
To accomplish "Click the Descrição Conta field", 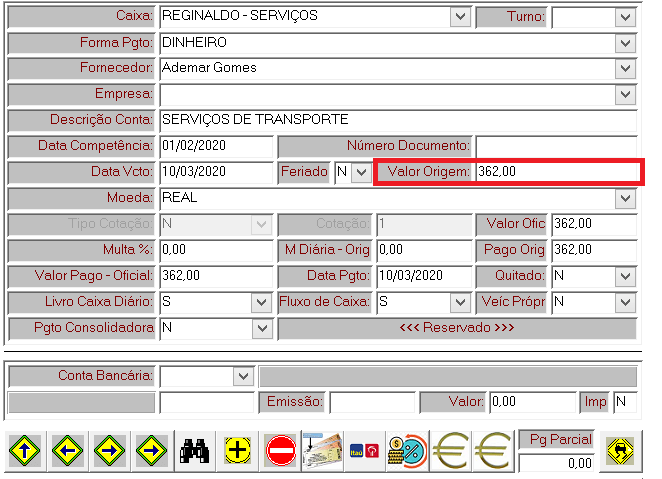I will click(398, 120).
